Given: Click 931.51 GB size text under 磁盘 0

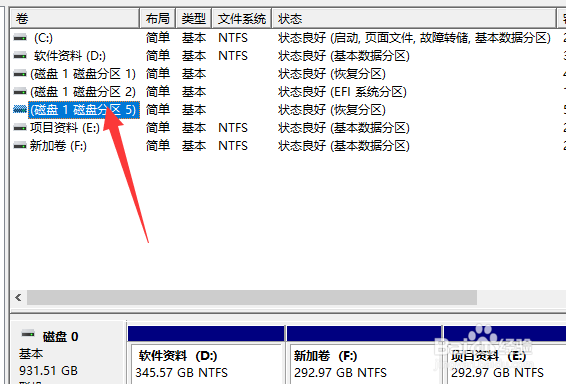Looking at the screenshot, I should tap(48, 371).
